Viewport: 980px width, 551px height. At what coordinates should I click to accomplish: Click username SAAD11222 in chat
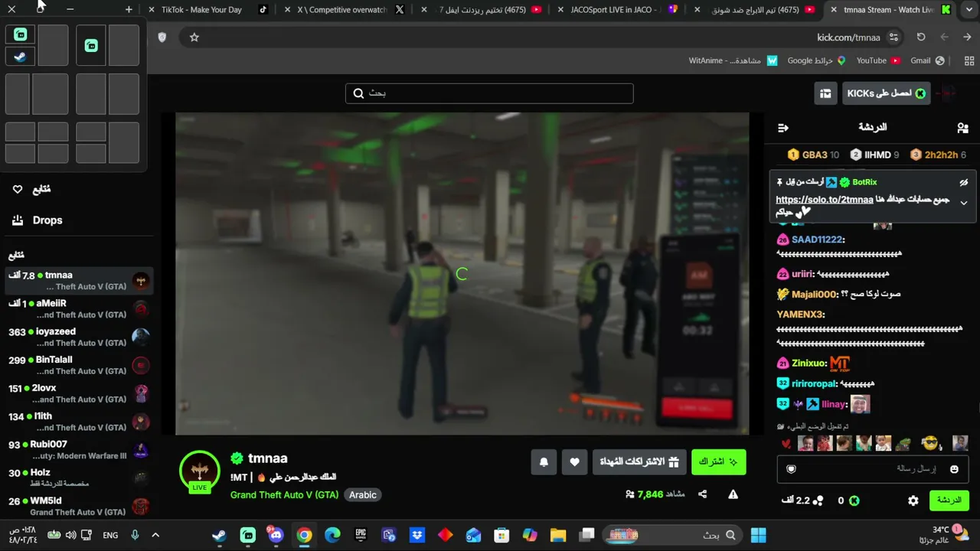click(x=818, y=240)
